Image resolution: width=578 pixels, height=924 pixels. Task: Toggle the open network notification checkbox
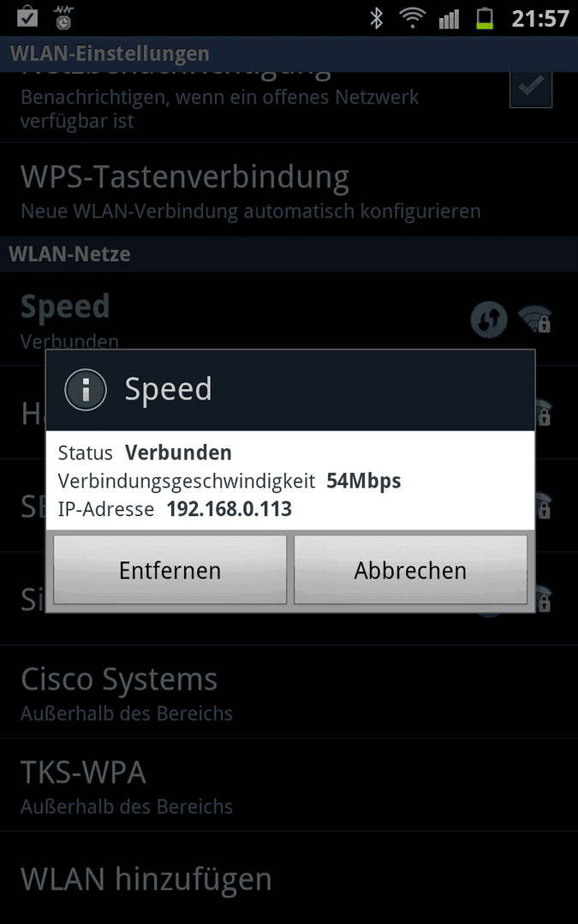point(531,87)
